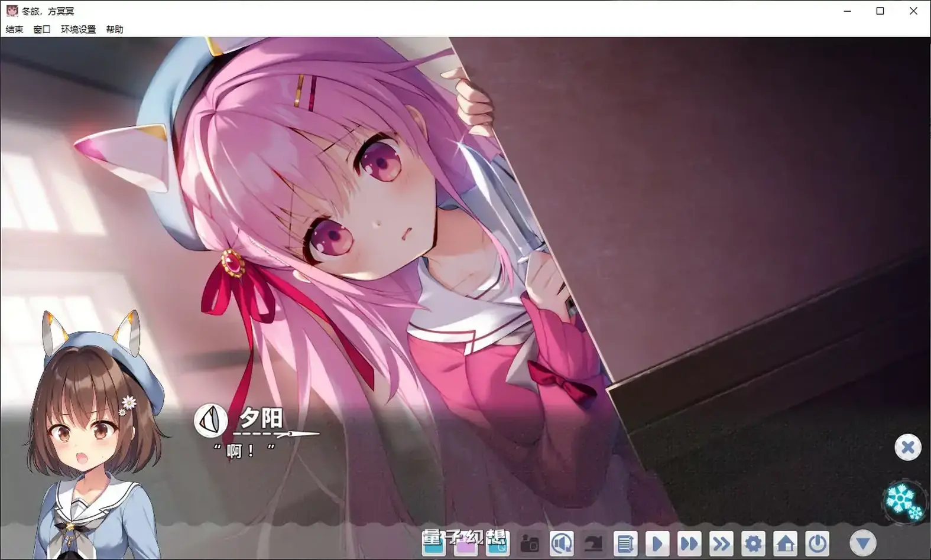The width and height of the screenshot is (931, 560).
Task: Click the quick save icon marked Q
Action: tap(498, 543)
